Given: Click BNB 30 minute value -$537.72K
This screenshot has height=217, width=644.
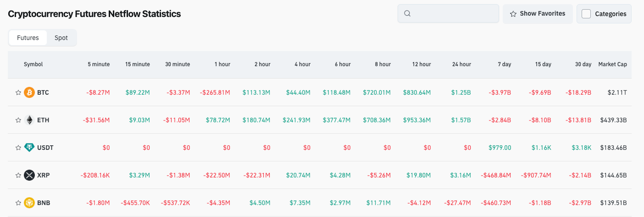Looking at the screenshot, I should pos(175,203).
